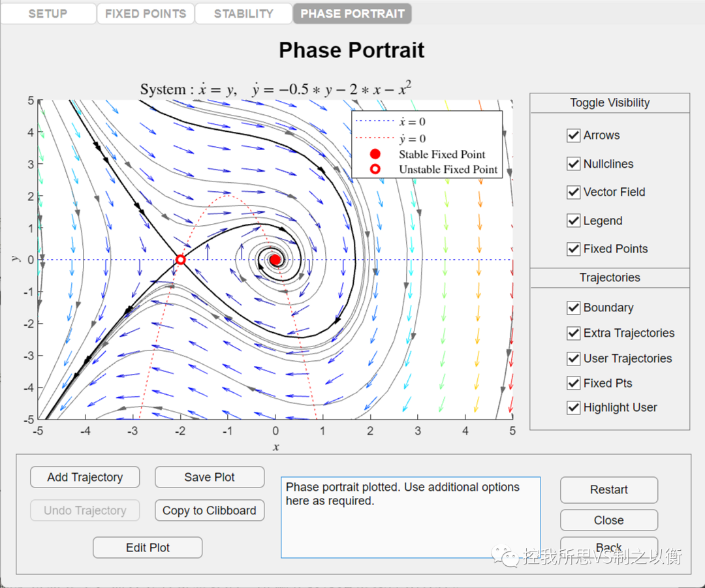Viewport: 705px width, 588px height.
Task: Click the Save Plot button
Action: (210, 477)
